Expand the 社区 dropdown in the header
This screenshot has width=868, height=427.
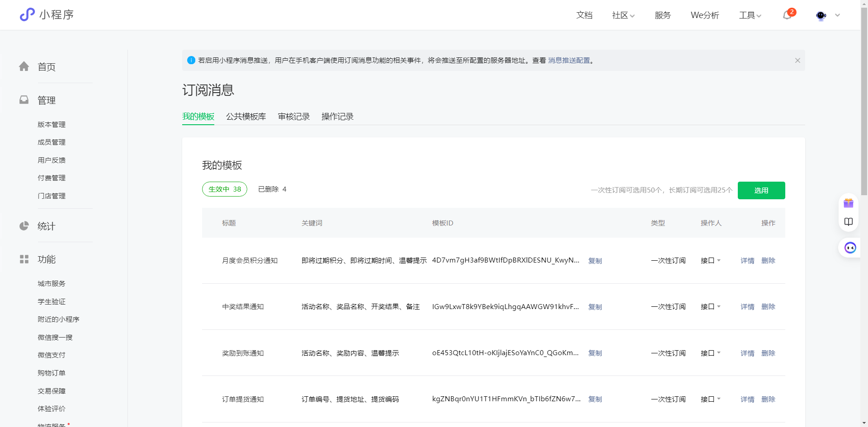tap(623, 15)
